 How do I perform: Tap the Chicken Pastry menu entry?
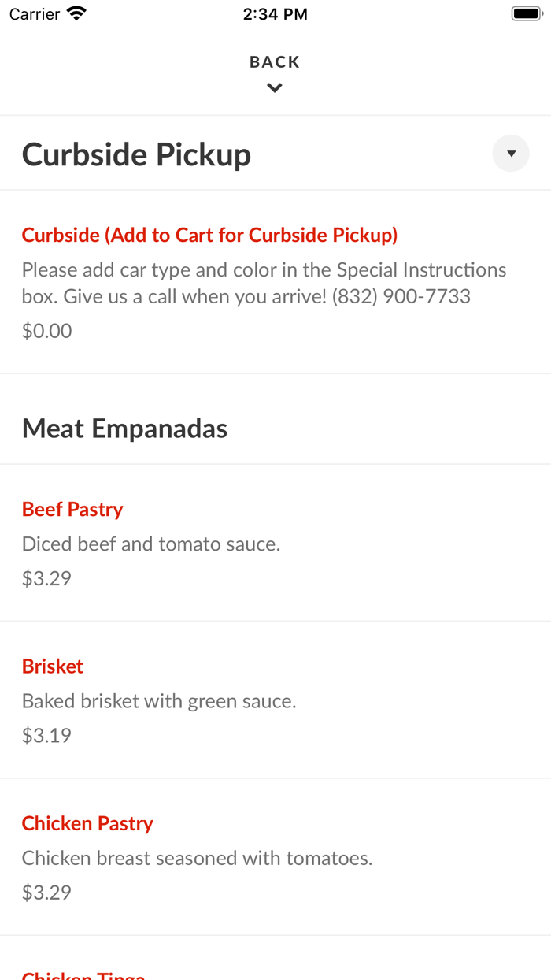click(87, 822)
